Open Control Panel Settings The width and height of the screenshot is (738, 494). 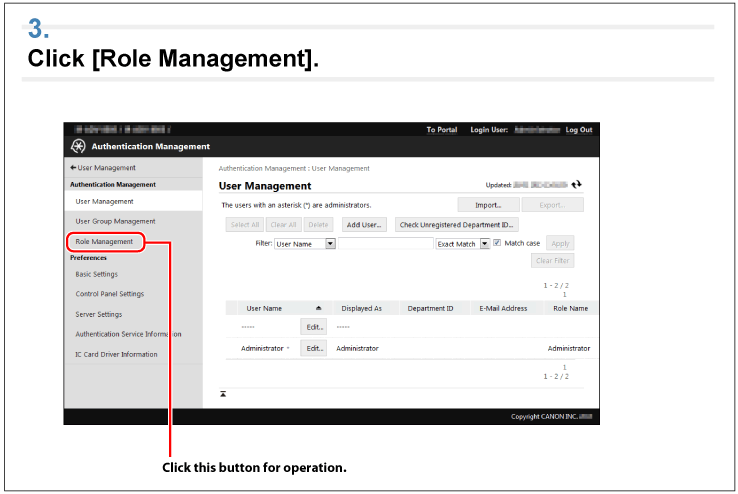(109, 294)
